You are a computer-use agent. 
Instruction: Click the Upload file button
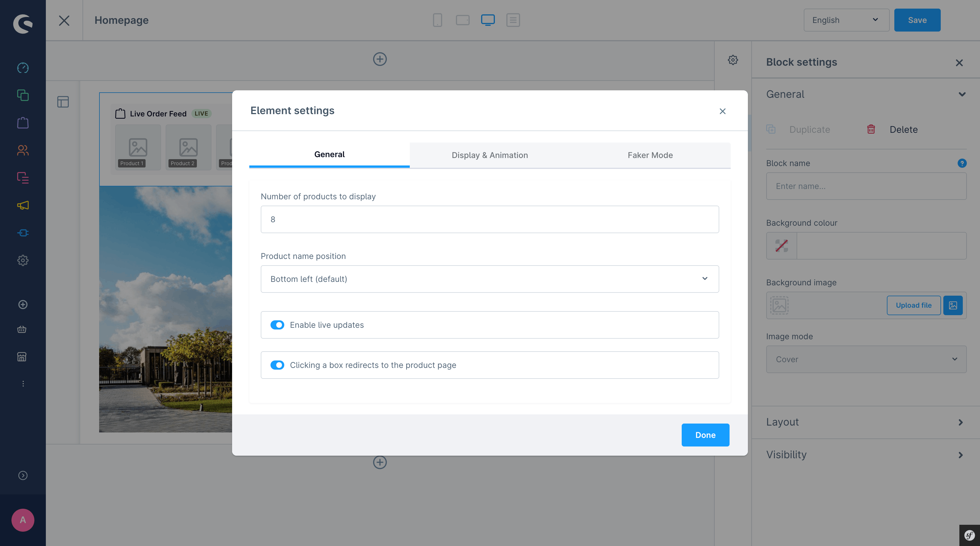click(x=914, y=305)
